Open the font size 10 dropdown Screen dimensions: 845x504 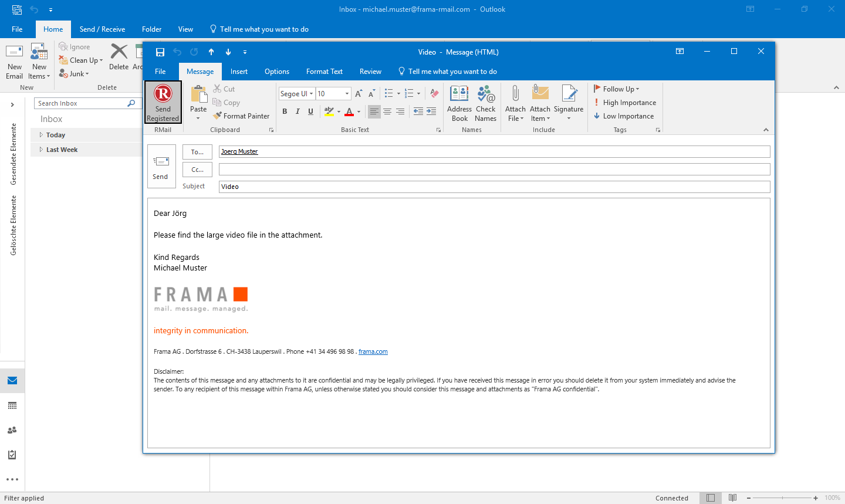coord(347,94)
